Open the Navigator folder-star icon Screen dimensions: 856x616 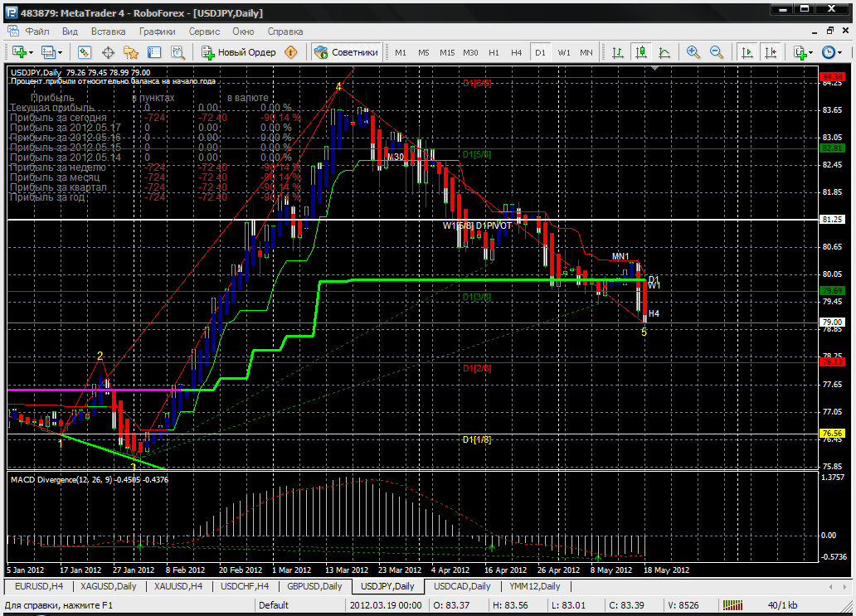131,52
